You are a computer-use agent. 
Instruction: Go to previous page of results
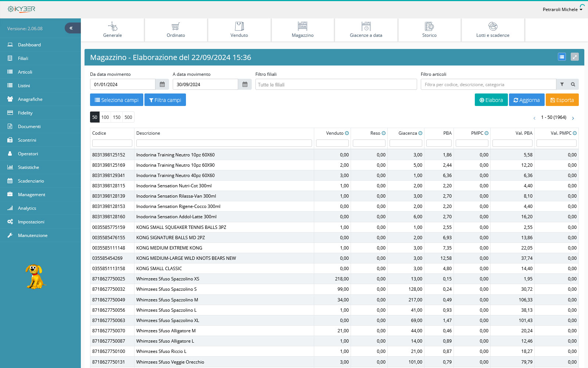pyautogui.click(x=534, y=118)
